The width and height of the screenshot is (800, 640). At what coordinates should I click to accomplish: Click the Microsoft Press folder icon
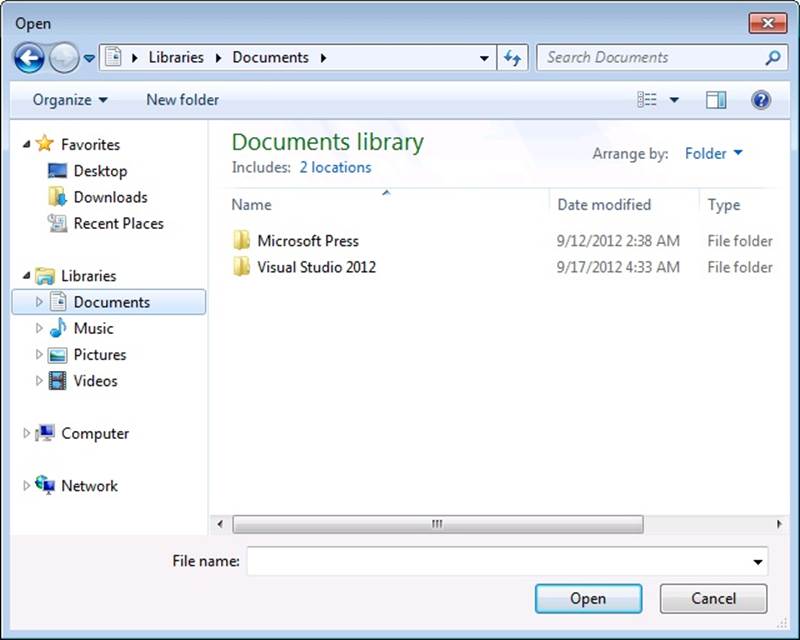click(241, 240)
